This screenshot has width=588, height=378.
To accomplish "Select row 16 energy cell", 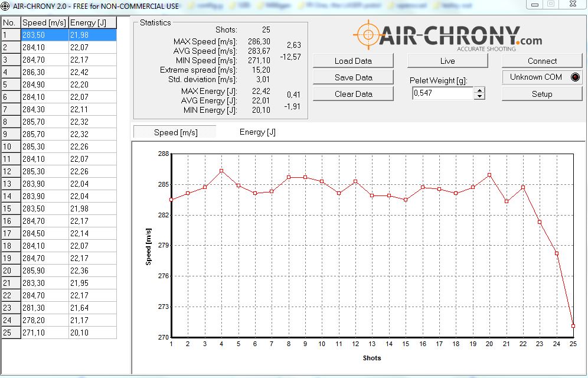I will 93,221.
